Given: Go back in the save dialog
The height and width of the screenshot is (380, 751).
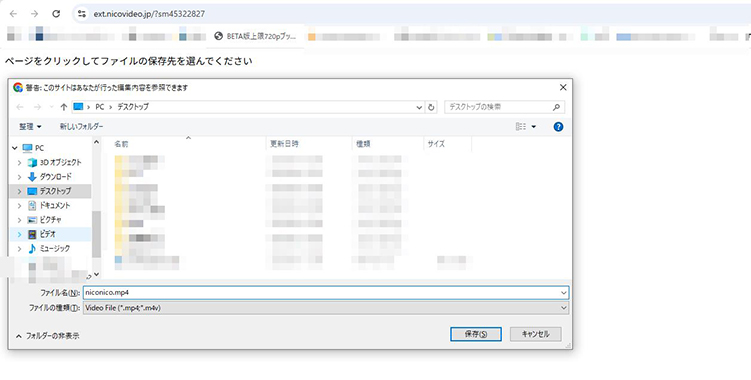Looking at the screenshot, I should [20, 107].
